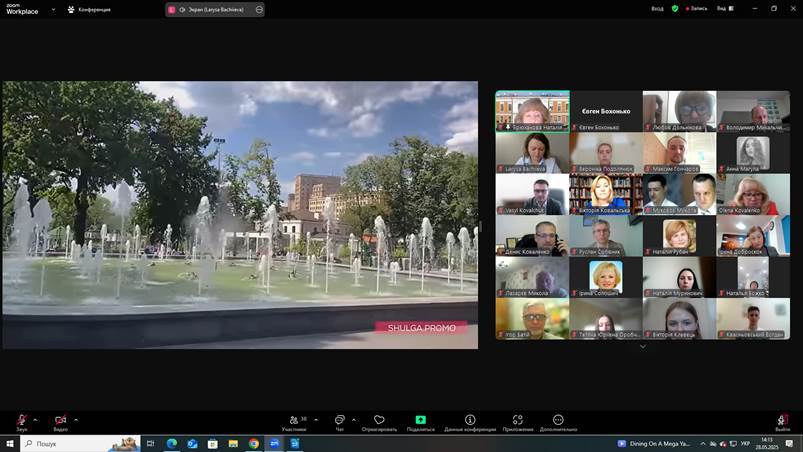Image resolution: width=803 pixels, height=452 pixels.
Task: Open the Дополнительно more options icon
Action: pos(558,421)
